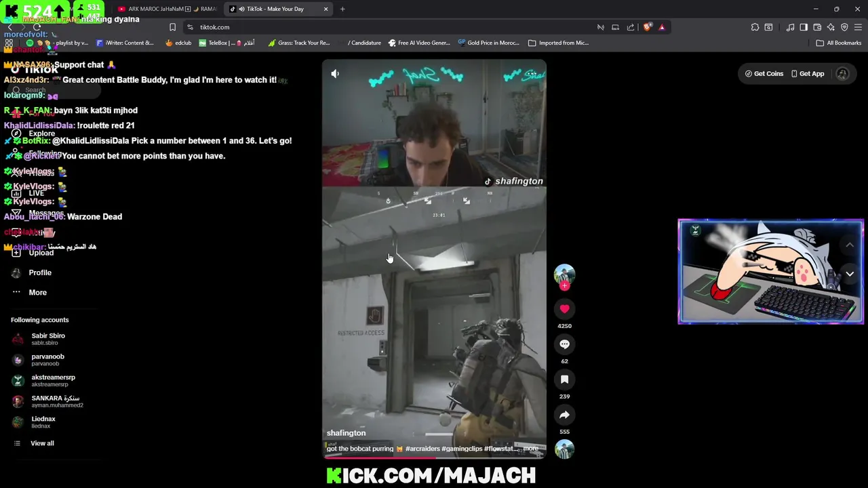
Task: Open Explore in the TikTok sidebar
Action: coord(41,134)
